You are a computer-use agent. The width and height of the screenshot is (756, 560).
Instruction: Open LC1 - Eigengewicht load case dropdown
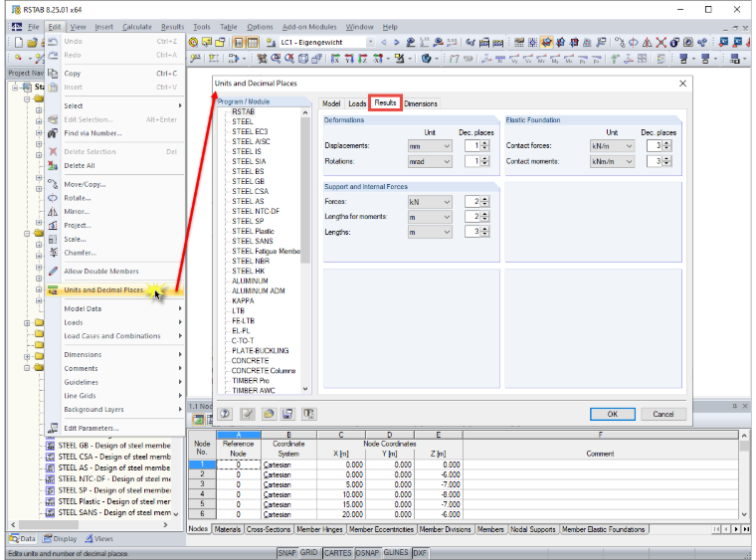(370, 43)
